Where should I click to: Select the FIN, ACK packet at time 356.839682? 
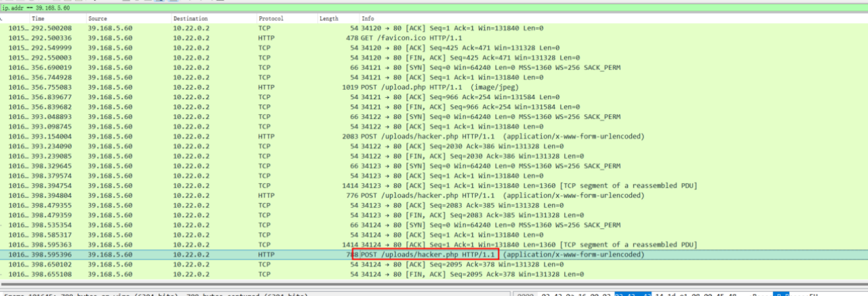[x=434, y=107]
